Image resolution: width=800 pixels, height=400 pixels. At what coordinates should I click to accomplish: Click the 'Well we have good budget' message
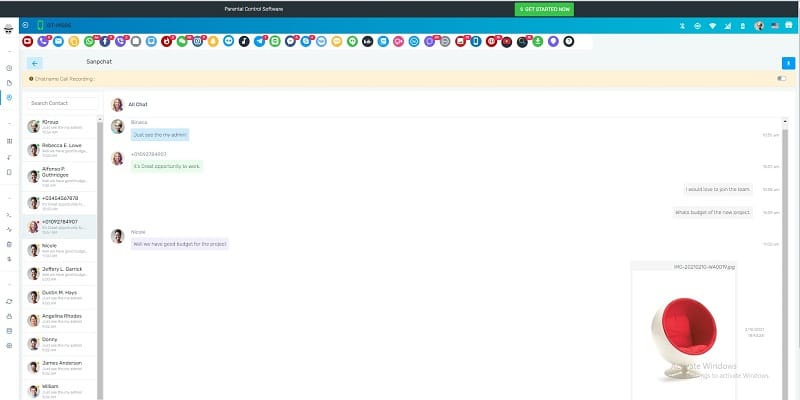tap(180, 244)
